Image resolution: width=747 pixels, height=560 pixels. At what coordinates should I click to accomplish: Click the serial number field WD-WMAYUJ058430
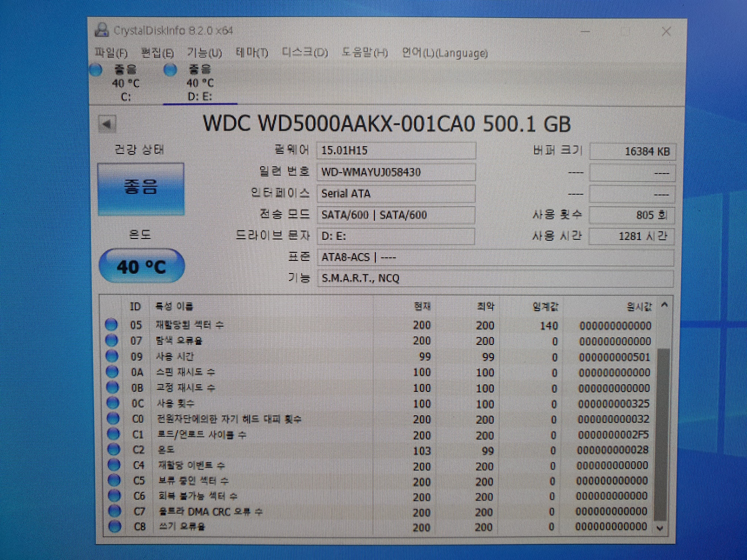pos(396,172)
